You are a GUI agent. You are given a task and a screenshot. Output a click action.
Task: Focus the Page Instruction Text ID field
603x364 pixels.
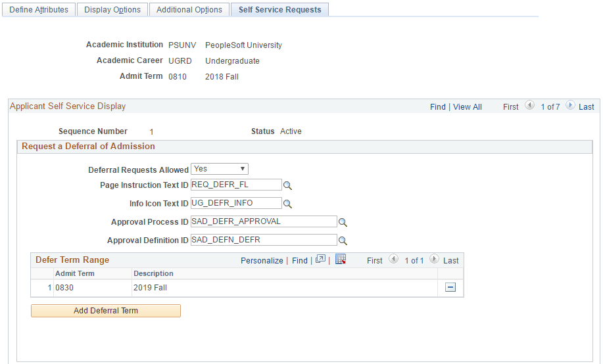[x=236, y=185]
